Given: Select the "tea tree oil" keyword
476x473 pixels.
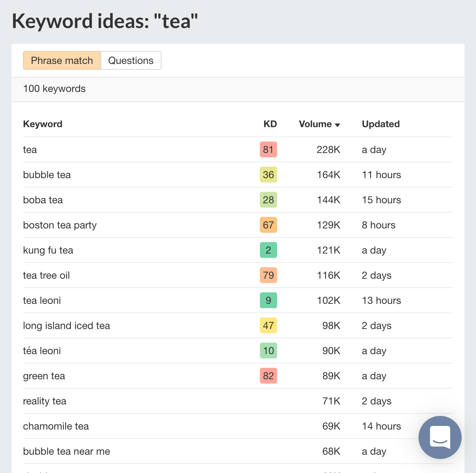Looking at the screenshot, I should click(x=46, y=275).
